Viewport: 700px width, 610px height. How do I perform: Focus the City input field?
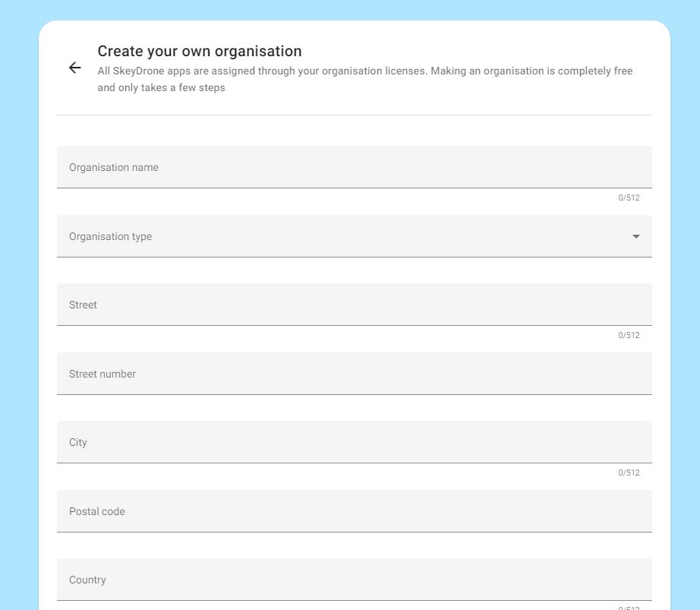point(354,442)
